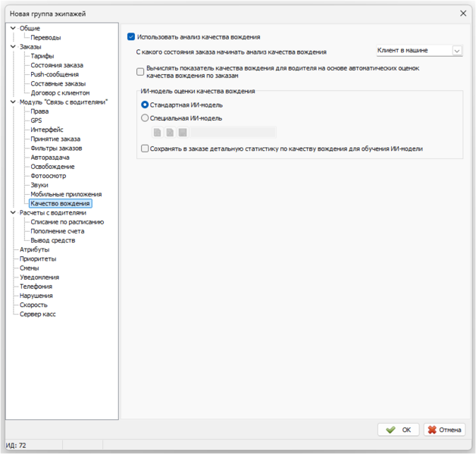This screenshot has width=476, height=454.
Task: Select Телефония in the tree
Action: (36, 286)
